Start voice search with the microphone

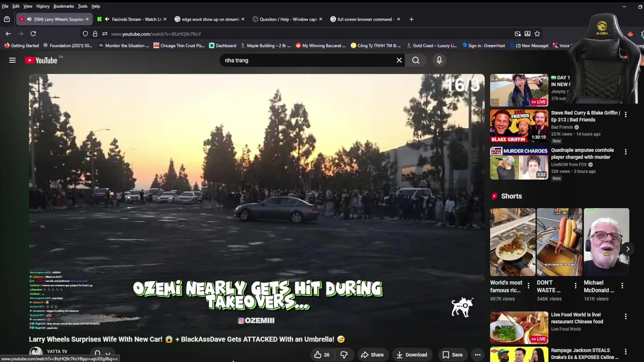click(x=439, y=60)
